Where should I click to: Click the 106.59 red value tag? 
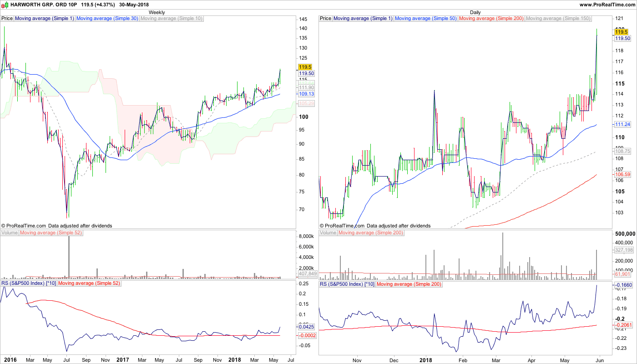623,175
